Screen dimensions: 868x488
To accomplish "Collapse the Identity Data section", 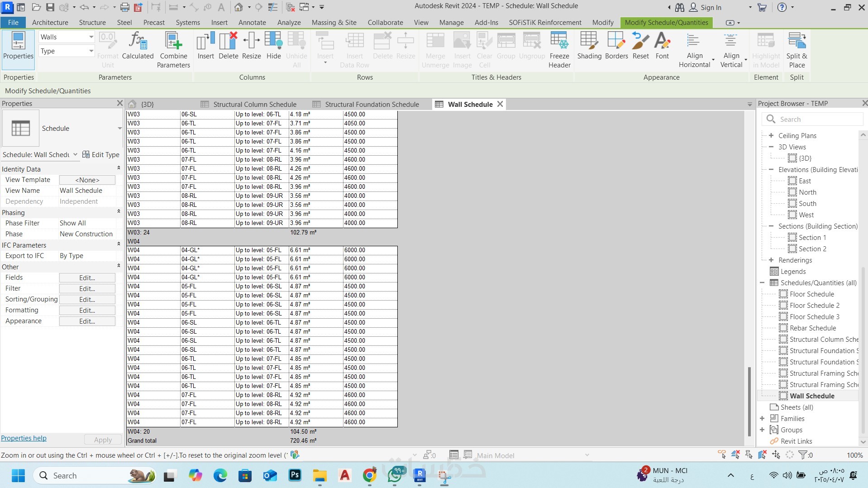I will pyautogui.click(x=119, y=168).
